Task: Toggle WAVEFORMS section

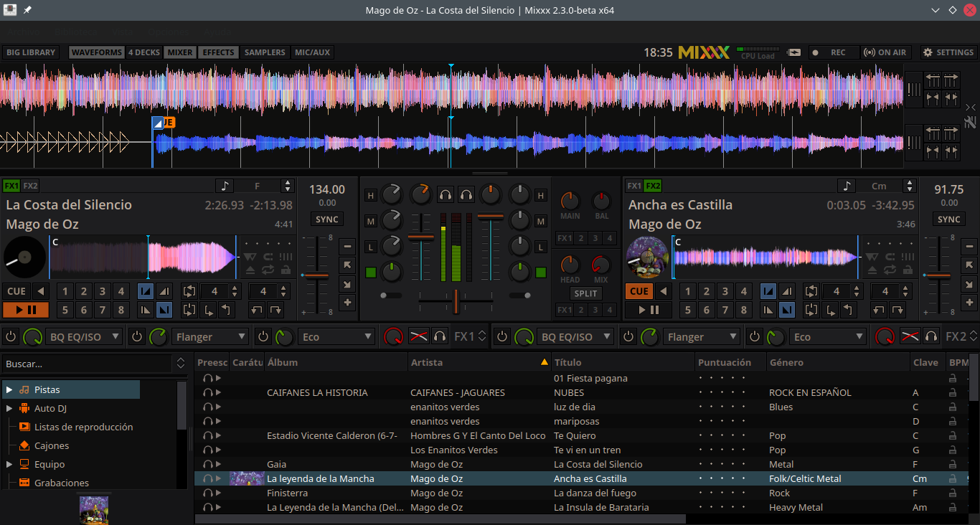Action: click(97, 52)
